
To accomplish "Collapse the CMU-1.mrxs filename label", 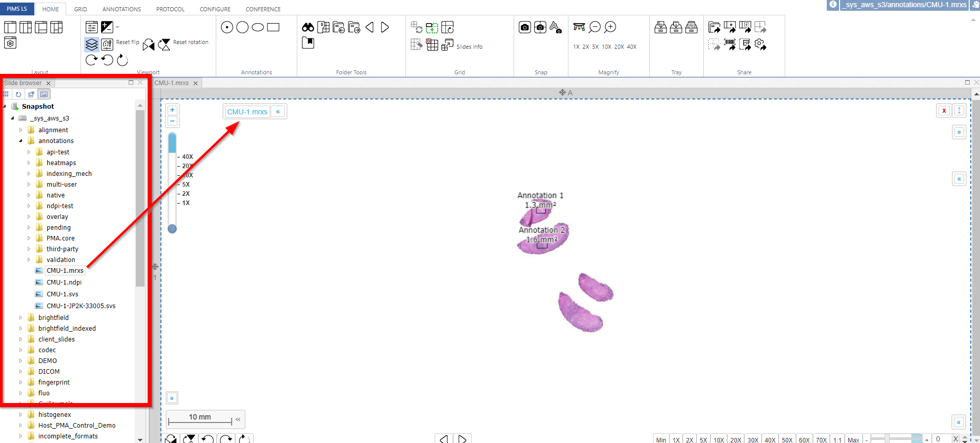I will point(278,112).
